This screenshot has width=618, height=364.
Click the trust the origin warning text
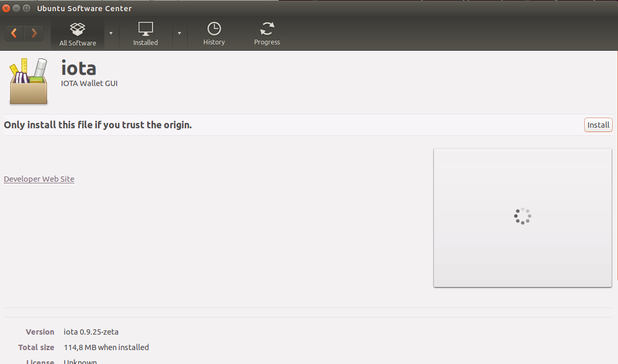click(x=98, y=125)
